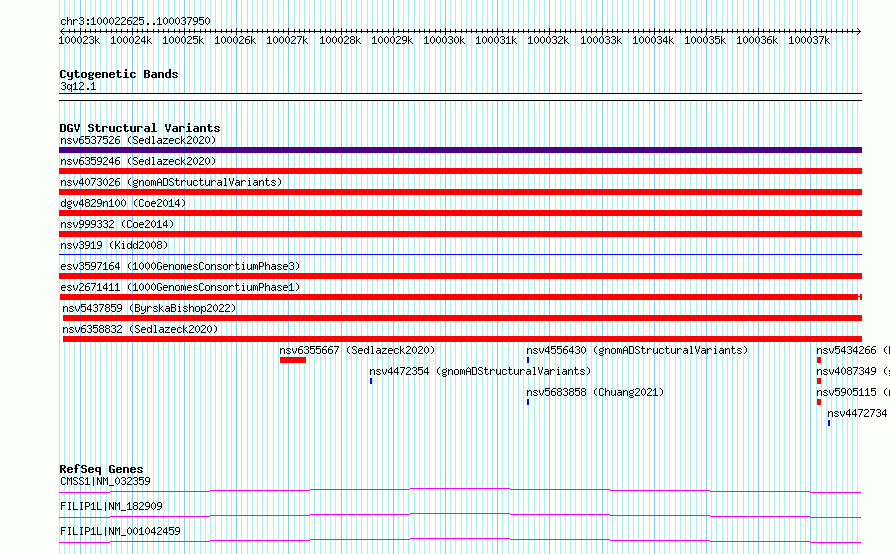This screenshot has width=890, height=554.
Task: Click the blue marker under nsv4472734
Action: point(829,423)
